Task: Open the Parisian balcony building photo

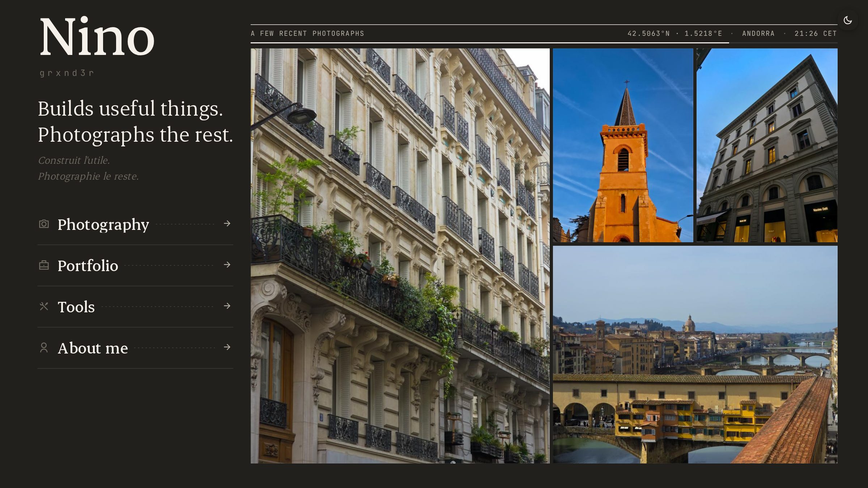Action: coord(400,256)
